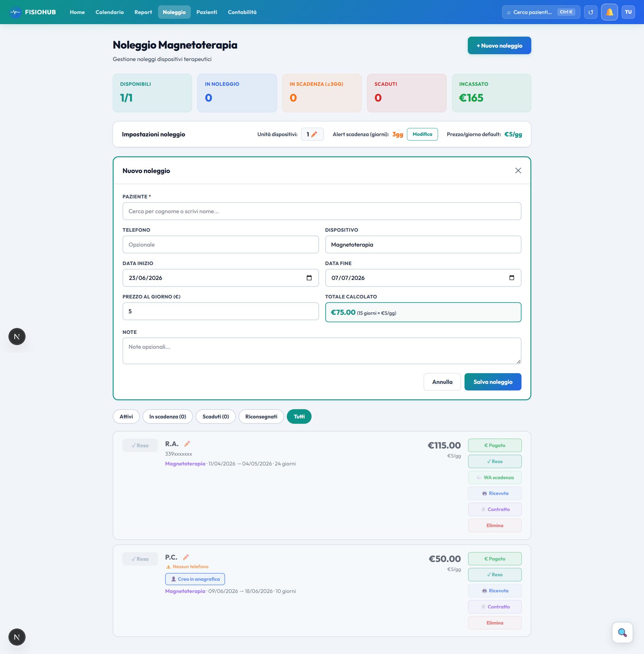Open the Pazienti section
644x654 pixels.
(x=207, y=12)
